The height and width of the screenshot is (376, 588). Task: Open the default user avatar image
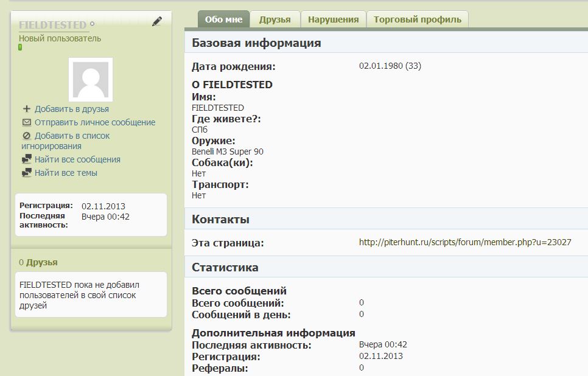point(91,79)
